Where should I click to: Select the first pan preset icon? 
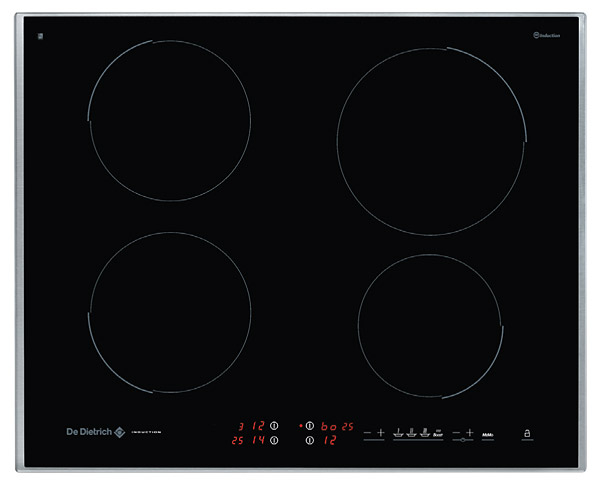point(398,433)
